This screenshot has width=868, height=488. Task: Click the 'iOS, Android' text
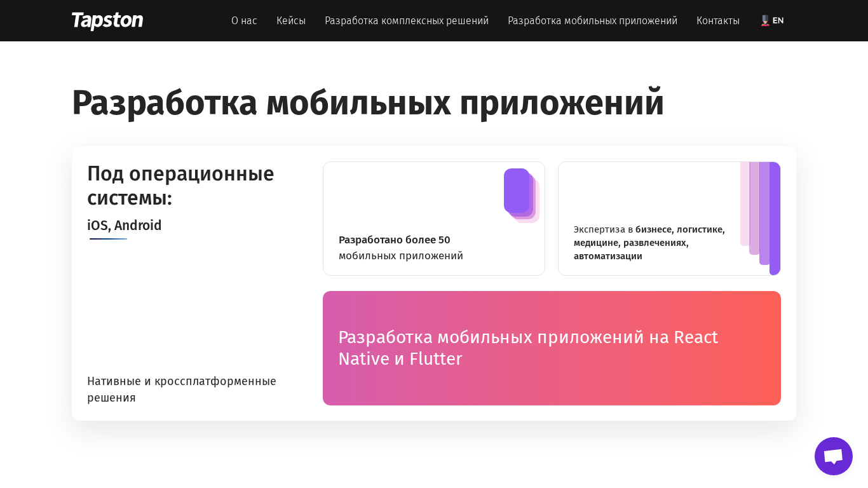point(125,226)
